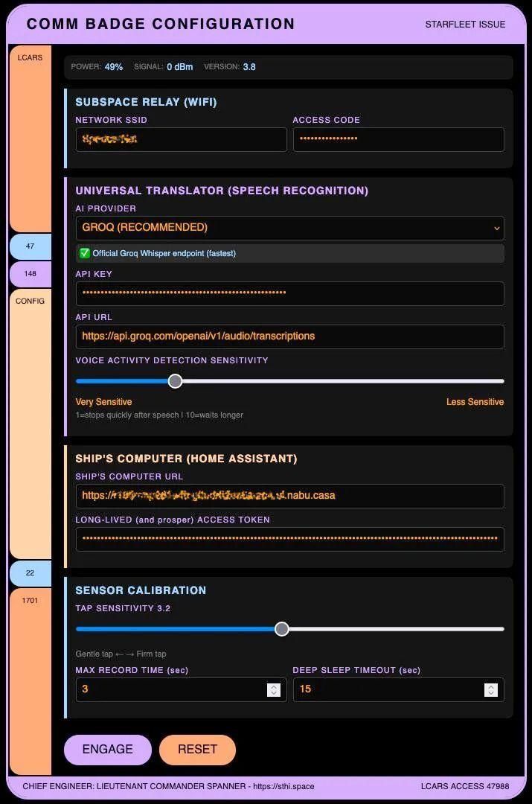
Task: Click the 1701 sidebar block
Action: tap(31, 681)
